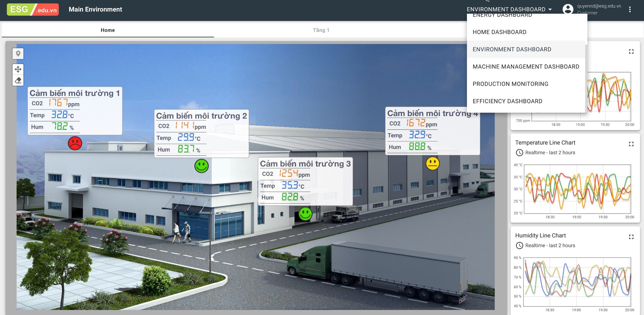The height and width of the screenshot is (315, 644).
Task: Click the yellow neutral face sensor marker
Action: 432,164
